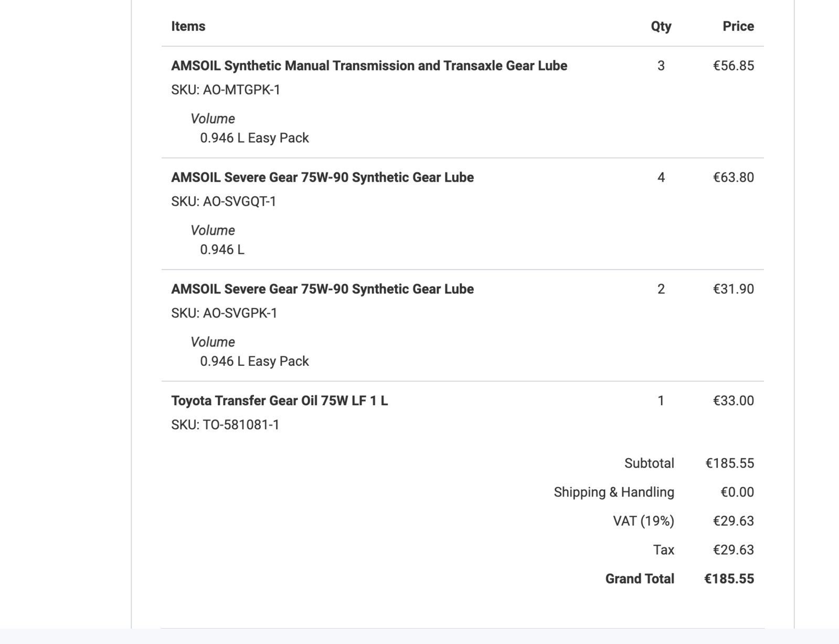This screenshot has width=839, height=644.
Task: Click the €56.85 price value
Action: [x=733, y=66]
